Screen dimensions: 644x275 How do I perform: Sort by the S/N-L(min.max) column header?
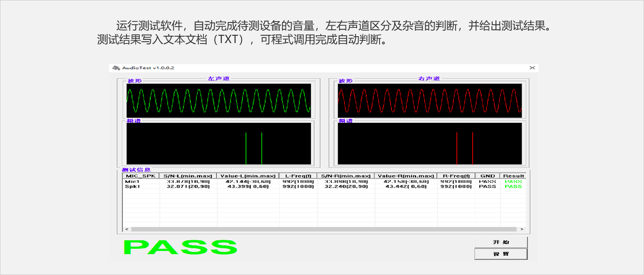point(188,176)
